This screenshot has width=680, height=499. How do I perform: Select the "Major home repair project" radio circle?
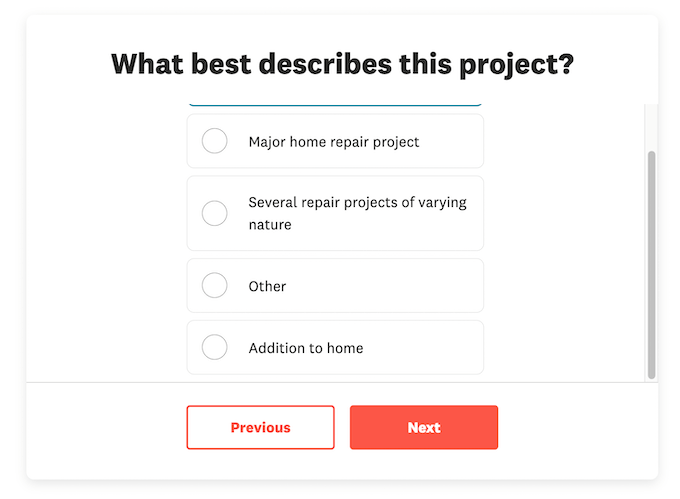click(x=215, y=141)
